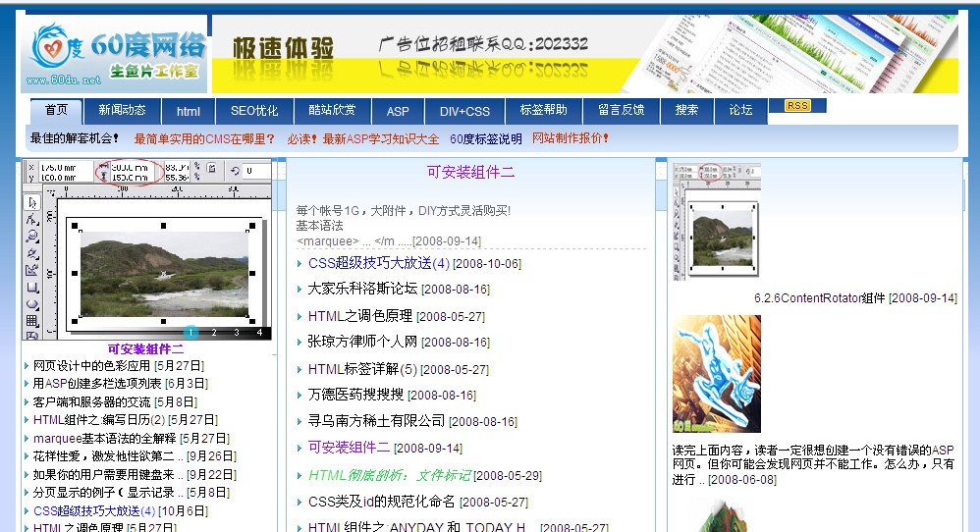
Task: Click the 极速体验 advertisement banner
Action: [x=585, y=55]
